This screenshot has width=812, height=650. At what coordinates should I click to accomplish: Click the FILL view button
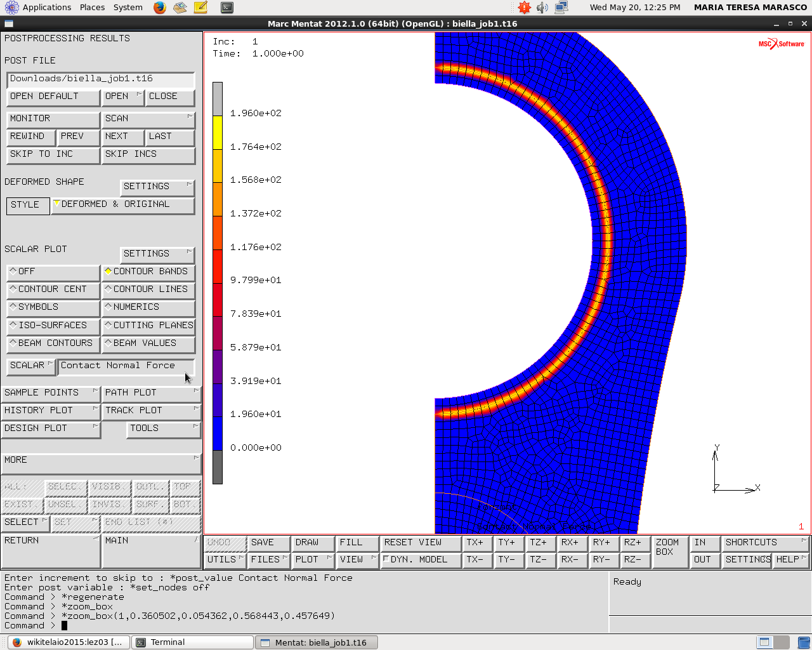point(357,543)
